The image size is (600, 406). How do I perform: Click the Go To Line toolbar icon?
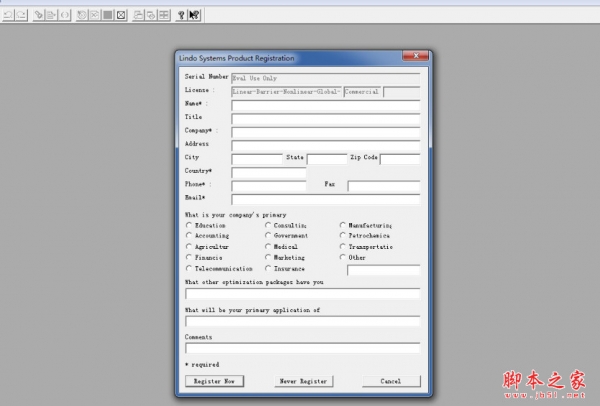coord(51,15)
